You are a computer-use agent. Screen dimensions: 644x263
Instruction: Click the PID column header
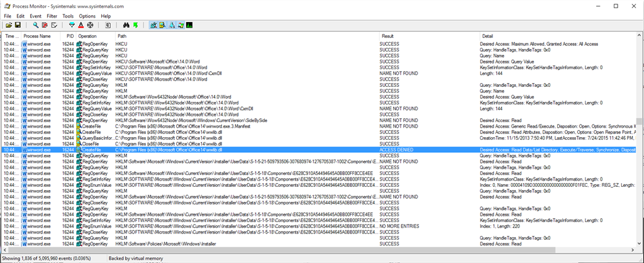pyautogui.click(x=68, y=36)
